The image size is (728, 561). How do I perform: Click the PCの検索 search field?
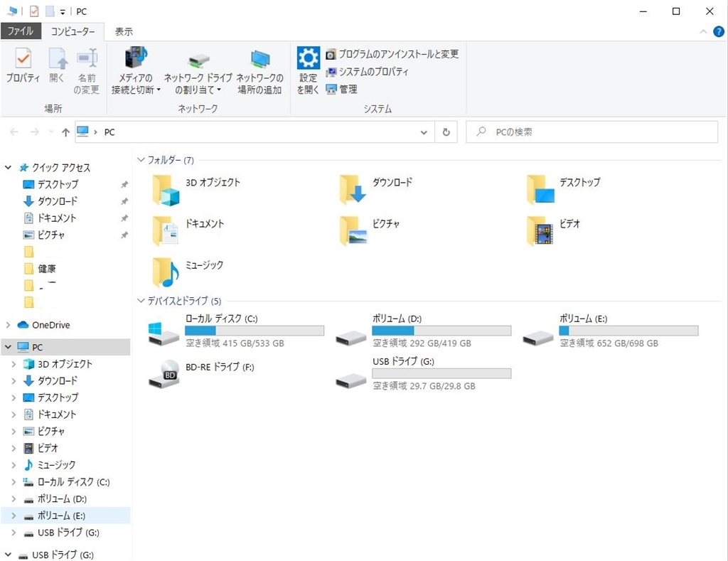tap(592, 132)
